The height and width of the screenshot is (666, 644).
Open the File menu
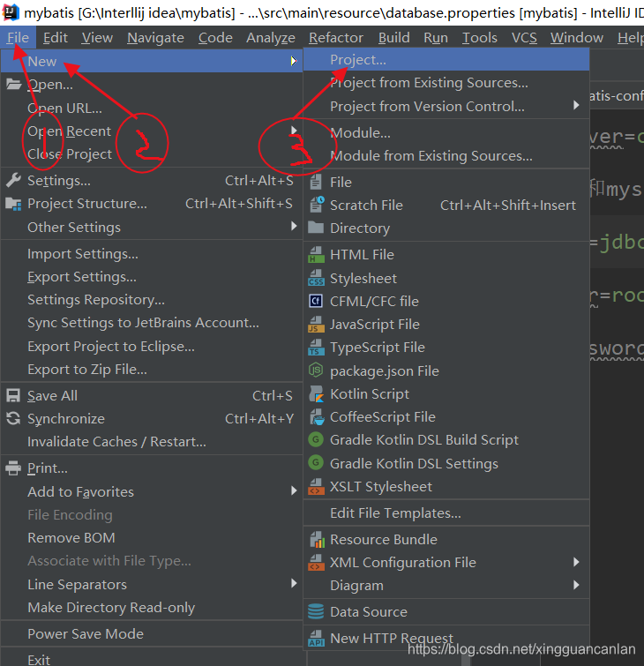[x=18, y=38]
